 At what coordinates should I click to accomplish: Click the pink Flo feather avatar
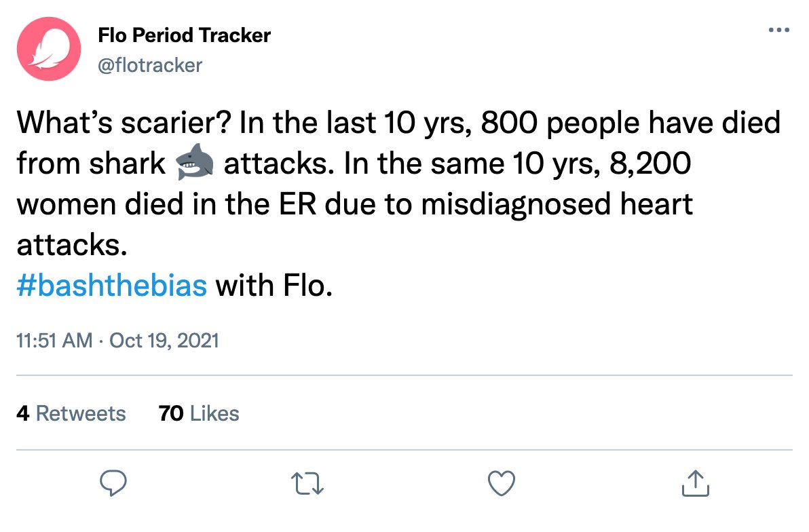(x=49, y=49)
